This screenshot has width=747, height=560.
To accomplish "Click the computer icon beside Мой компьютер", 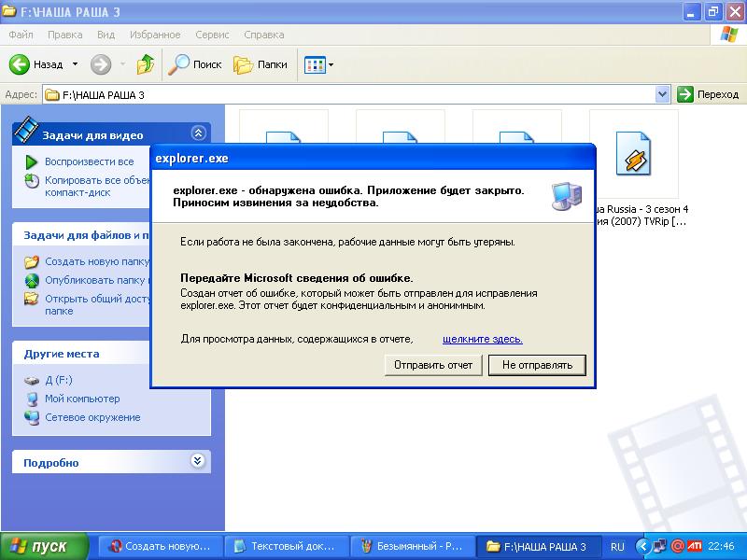I will pyautogui.click(x=32, y=399).
